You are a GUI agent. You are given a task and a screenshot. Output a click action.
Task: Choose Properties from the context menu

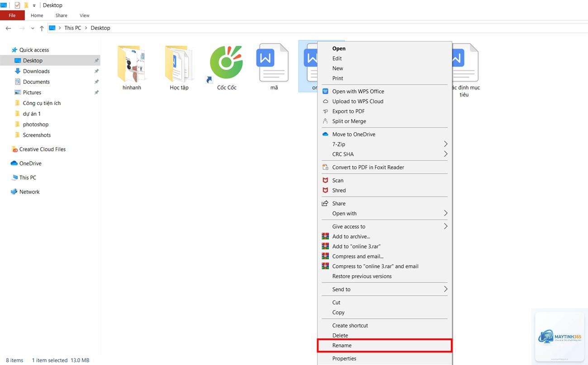tap(384, 359)
